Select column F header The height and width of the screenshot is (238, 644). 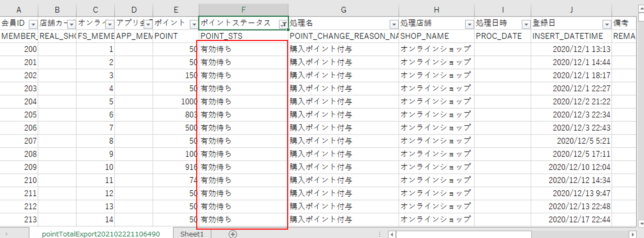[x=243, y=10]
